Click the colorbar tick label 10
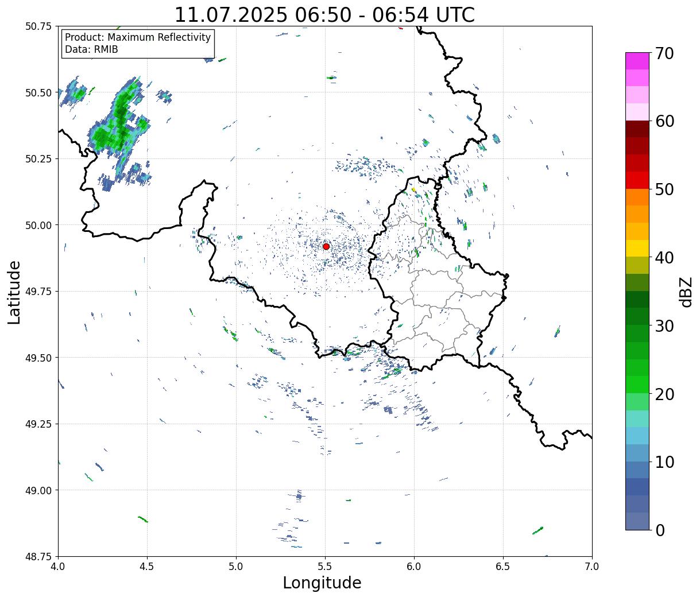 coord(664,462)
